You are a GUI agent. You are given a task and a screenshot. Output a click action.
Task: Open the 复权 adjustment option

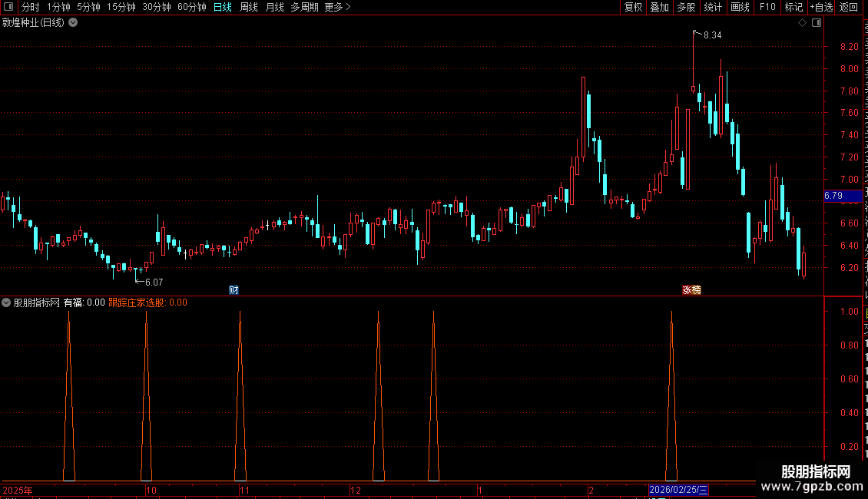pyautogui.click(x=633, y=7)
